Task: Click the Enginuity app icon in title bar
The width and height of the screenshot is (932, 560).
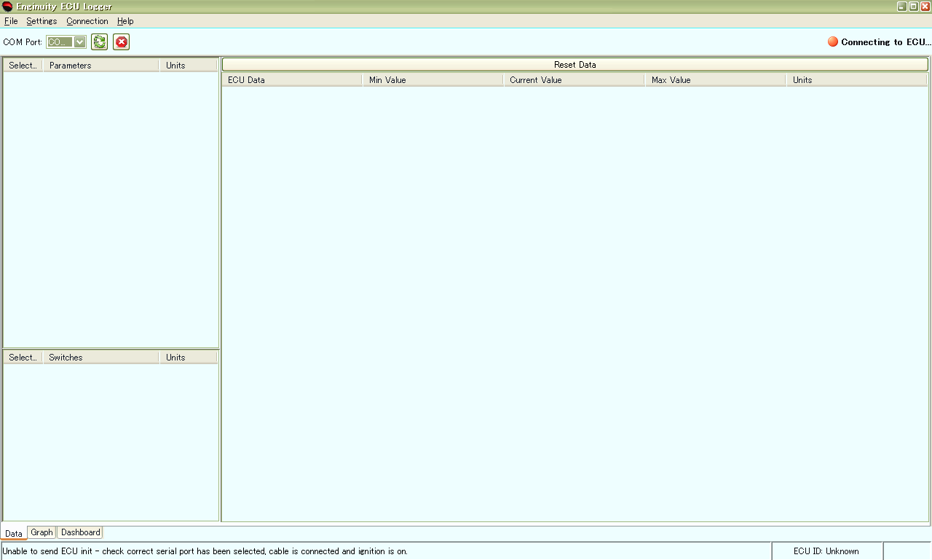Action: coord(7,7)
